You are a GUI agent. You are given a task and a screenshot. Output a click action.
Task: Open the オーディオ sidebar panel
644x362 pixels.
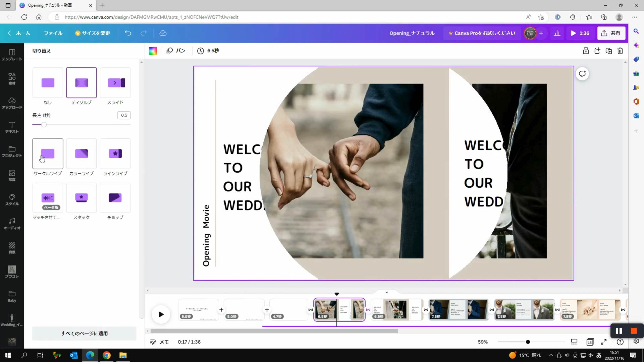coord(12,224)
